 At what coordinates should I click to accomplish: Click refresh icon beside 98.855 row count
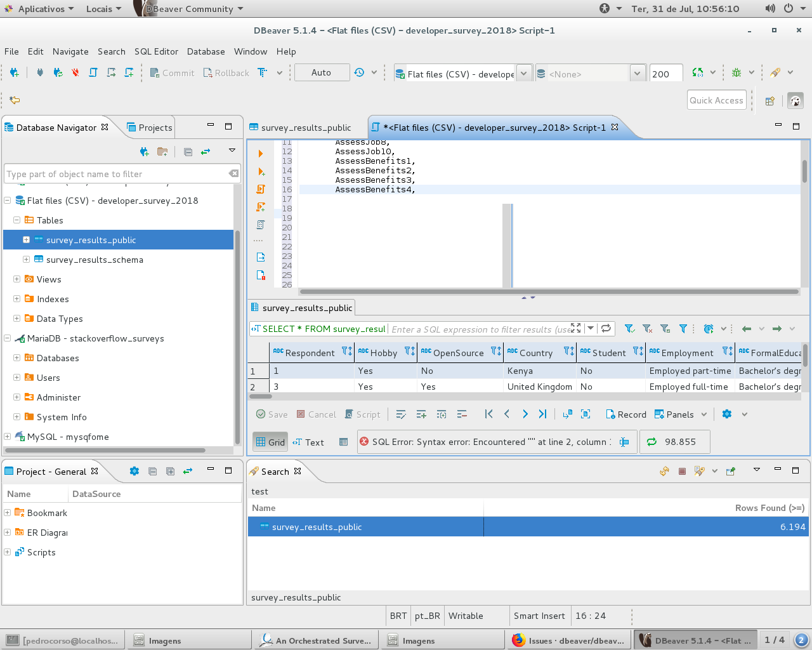[652, 442]
